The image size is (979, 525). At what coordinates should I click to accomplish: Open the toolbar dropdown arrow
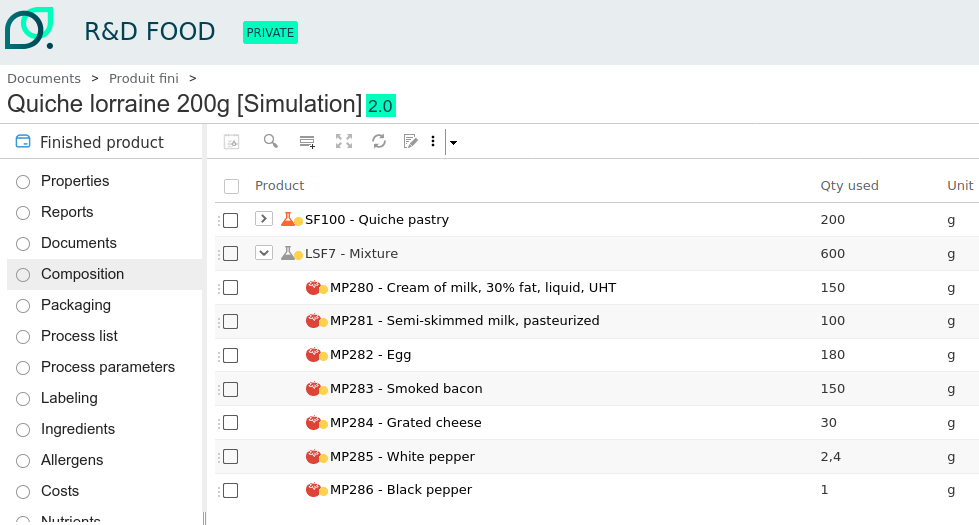tap(453, 142)
